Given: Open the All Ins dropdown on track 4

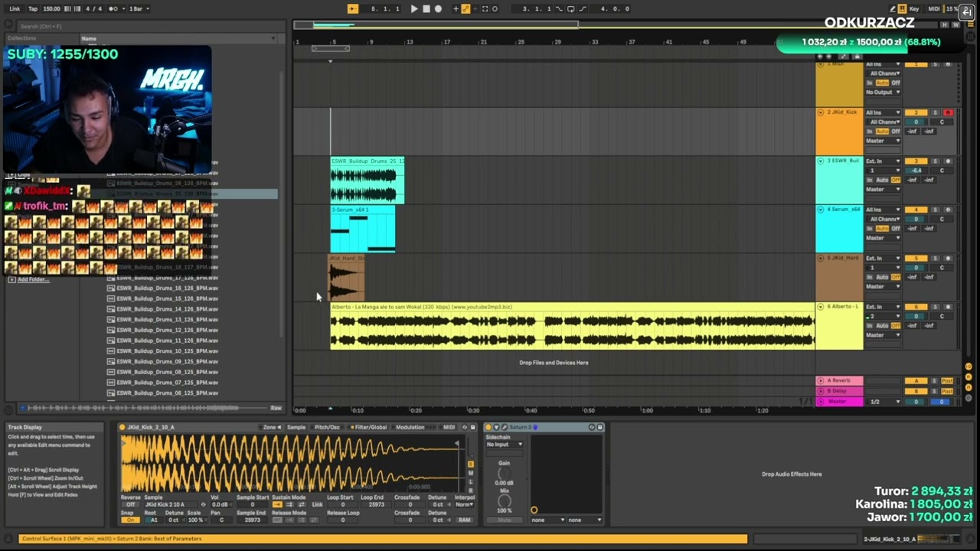Looking at the screenshot, I should pyautogui.click(x=884, y=210).
